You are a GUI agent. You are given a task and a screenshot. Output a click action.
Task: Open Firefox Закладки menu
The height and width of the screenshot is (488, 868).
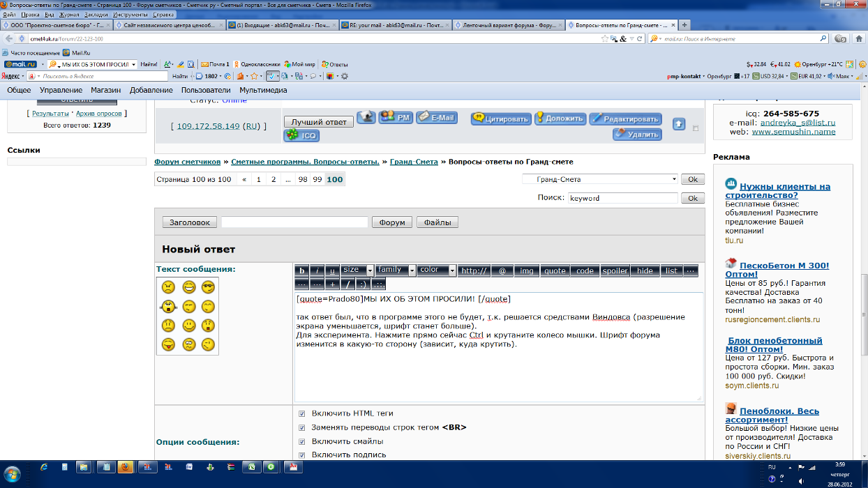coord(96,14)
